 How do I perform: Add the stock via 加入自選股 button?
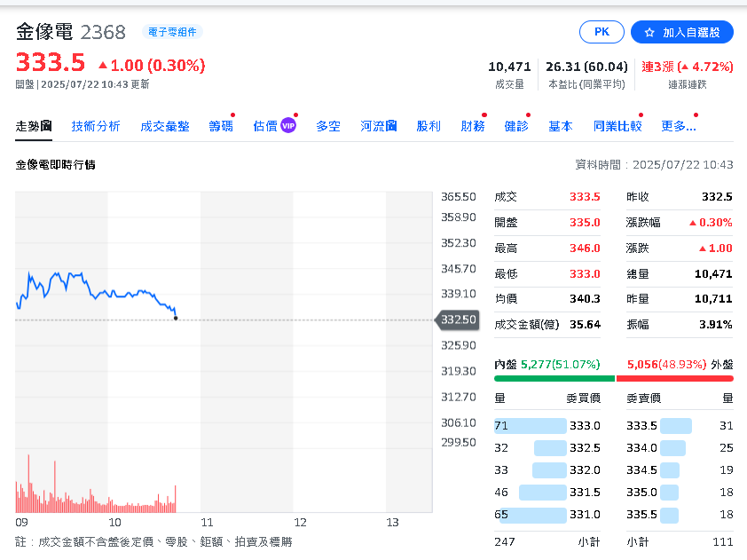pos(681,32)
